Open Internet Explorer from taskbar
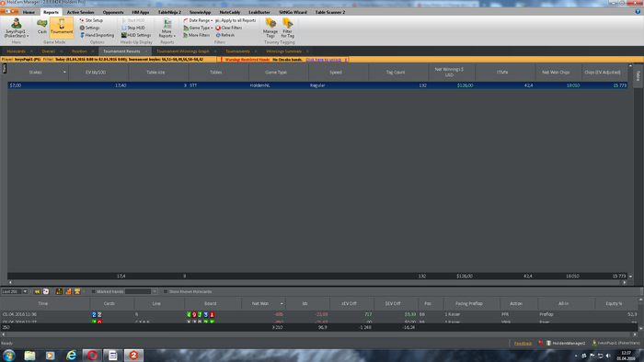Image resolution: width=644 pixels, height=362 pixels. tap(72, 355)
